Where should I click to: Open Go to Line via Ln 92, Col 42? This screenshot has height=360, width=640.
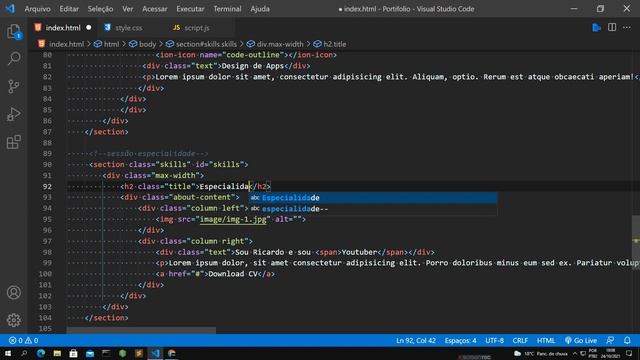point(416,340)
